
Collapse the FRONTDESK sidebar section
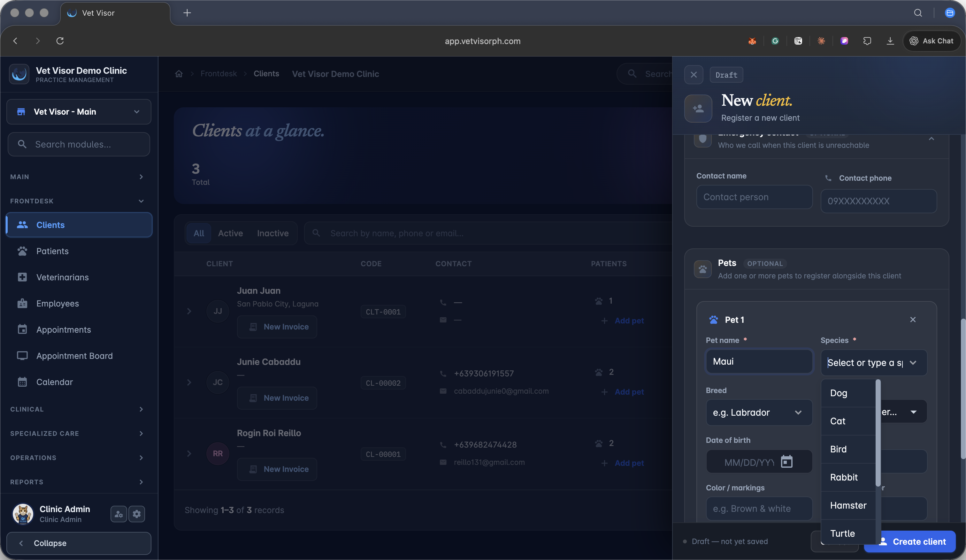[x=77, y=201]
